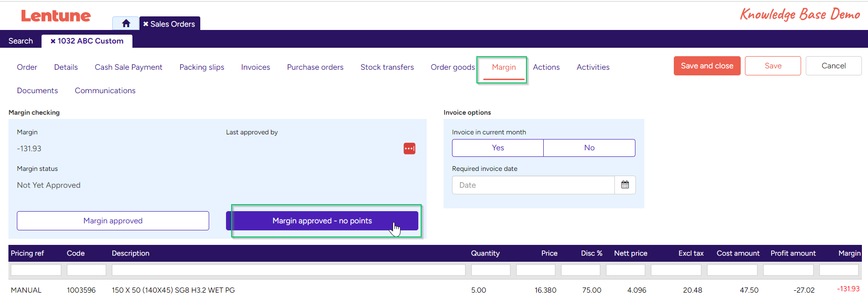Open the Communications tab
Screen dimensions: 868x302
click(105, 91)
